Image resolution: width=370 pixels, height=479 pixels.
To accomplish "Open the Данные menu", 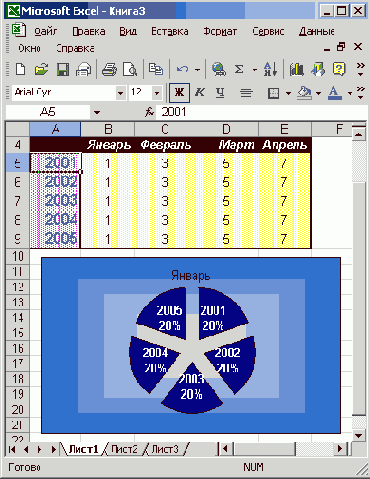I will point(316,31).
